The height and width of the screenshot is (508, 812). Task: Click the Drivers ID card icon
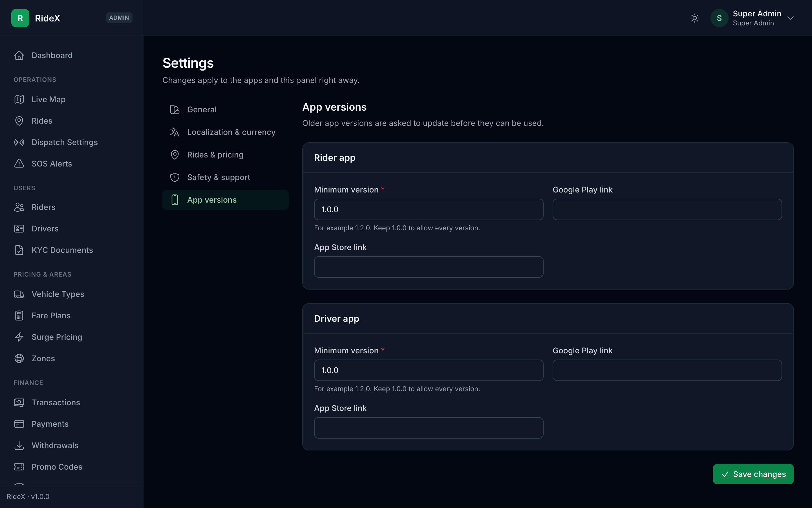19,229
